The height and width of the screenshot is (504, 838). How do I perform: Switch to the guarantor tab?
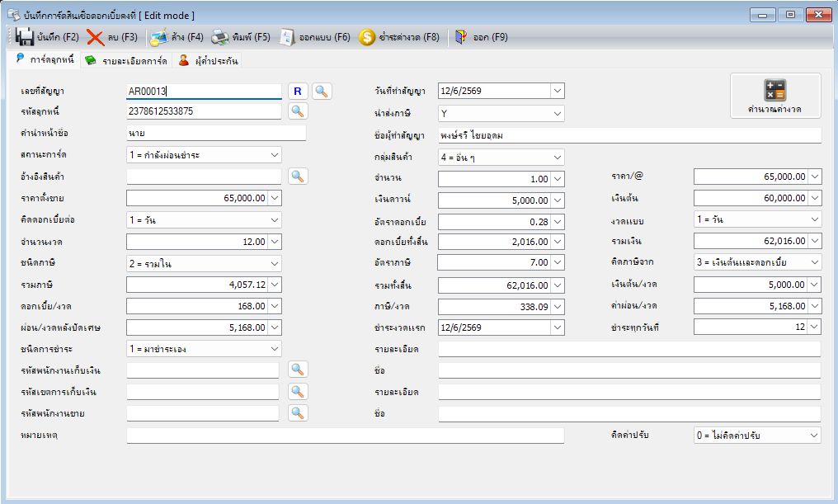209,60
